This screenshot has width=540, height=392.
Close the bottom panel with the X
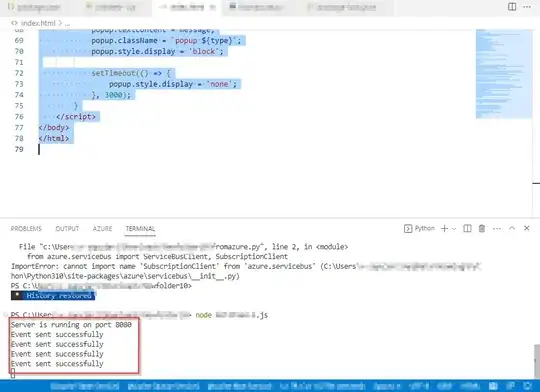[x=527, y=228]
